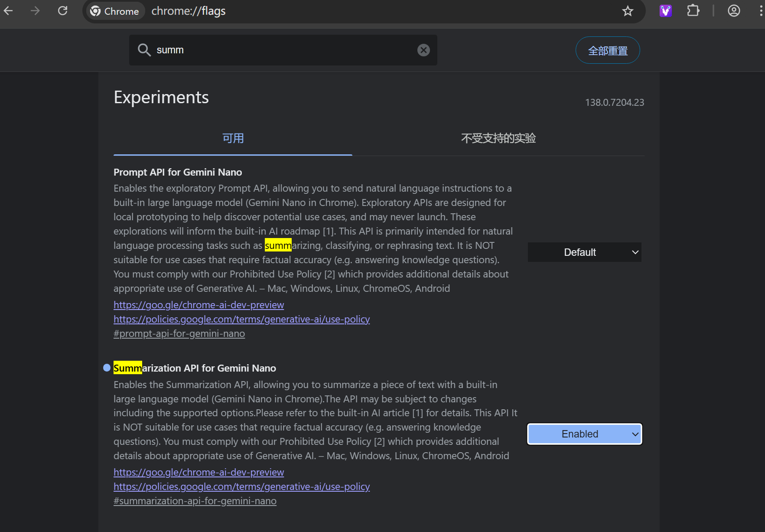The height and width of the screenshot is (532, 765).
Task: Click the forward navigation arrow
Action: tap(35, 11)
